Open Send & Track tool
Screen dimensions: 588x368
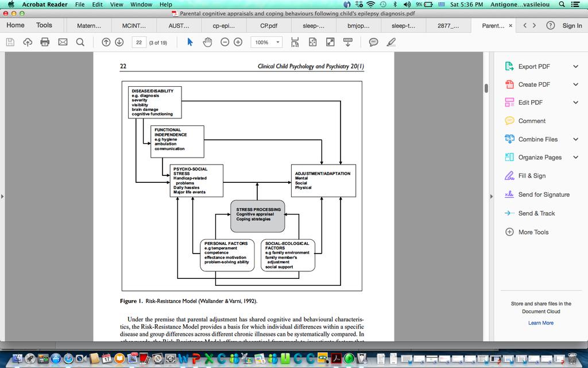tap(536, 213)
